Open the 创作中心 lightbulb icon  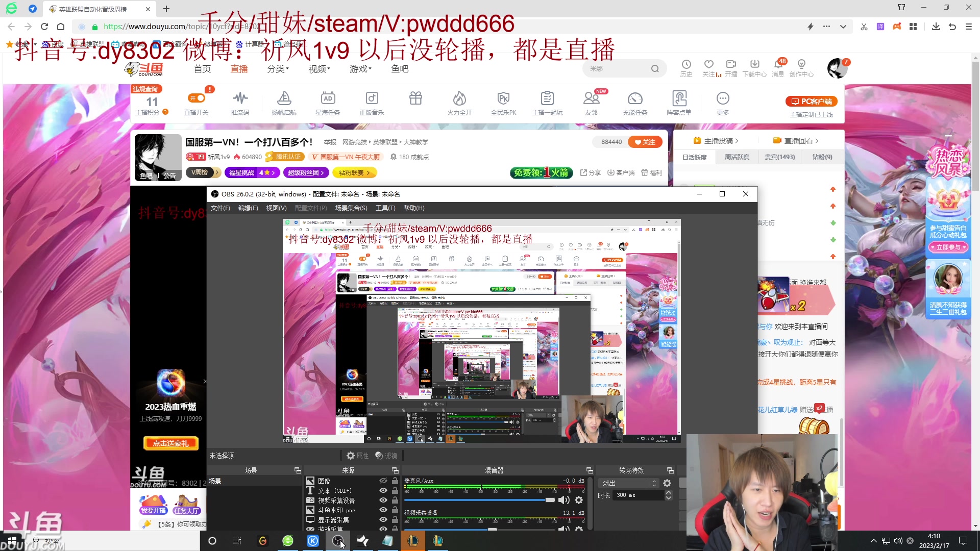pos(801,68)
